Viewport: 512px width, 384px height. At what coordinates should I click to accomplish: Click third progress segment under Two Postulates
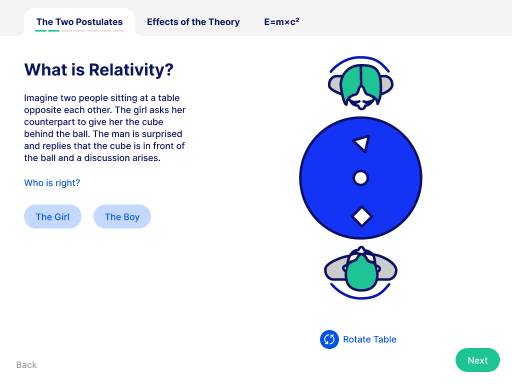coord(67,31)
